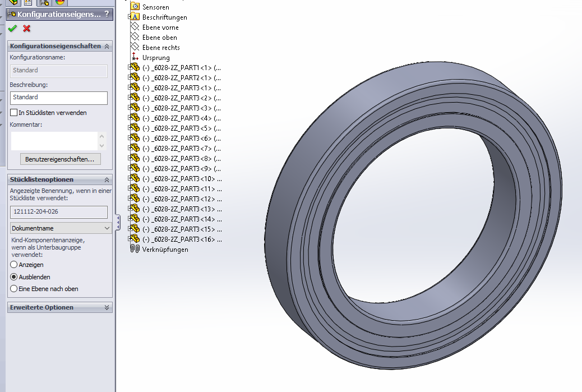Select the Ebene rechts plane icon
The height and width of the screenshot is (392, 582).
135,47
